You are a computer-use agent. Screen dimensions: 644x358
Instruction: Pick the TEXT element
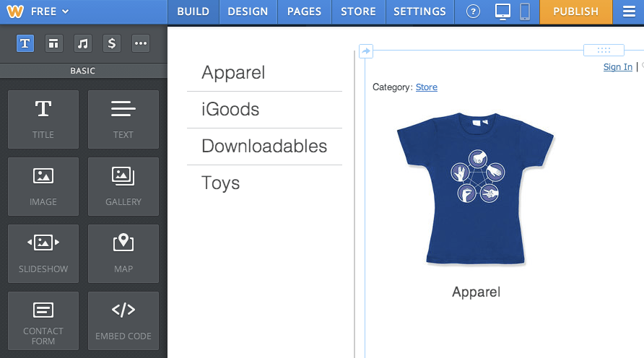123,120
